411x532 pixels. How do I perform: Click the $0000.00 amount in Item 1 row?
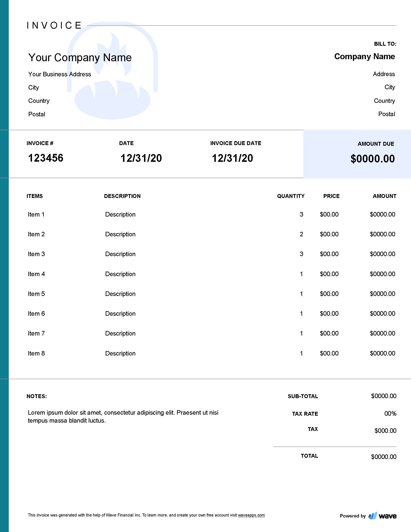(382, 214)
